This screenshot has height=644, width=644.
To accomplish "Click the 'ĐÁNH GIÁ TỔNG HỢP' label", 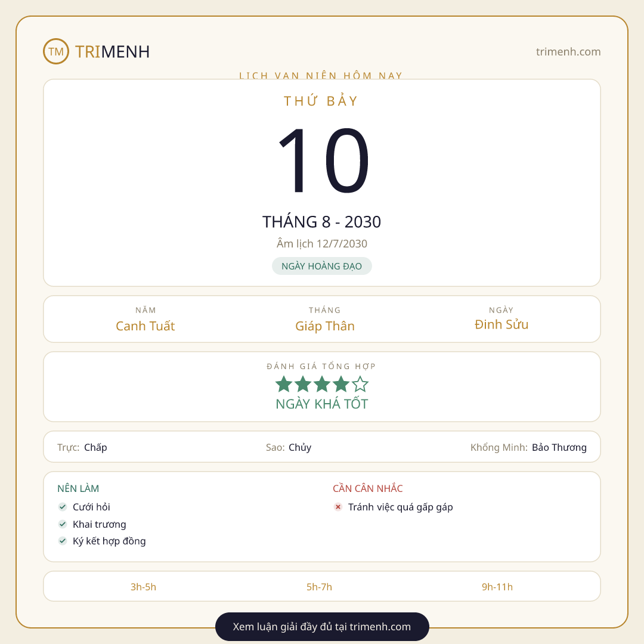I will [321, 366].
